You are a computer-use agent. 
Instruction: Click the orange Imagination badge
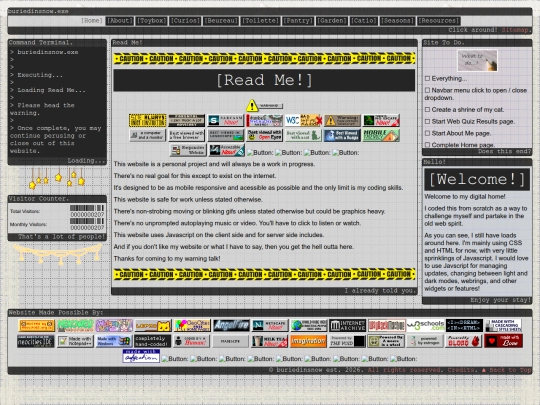point(308,341)
